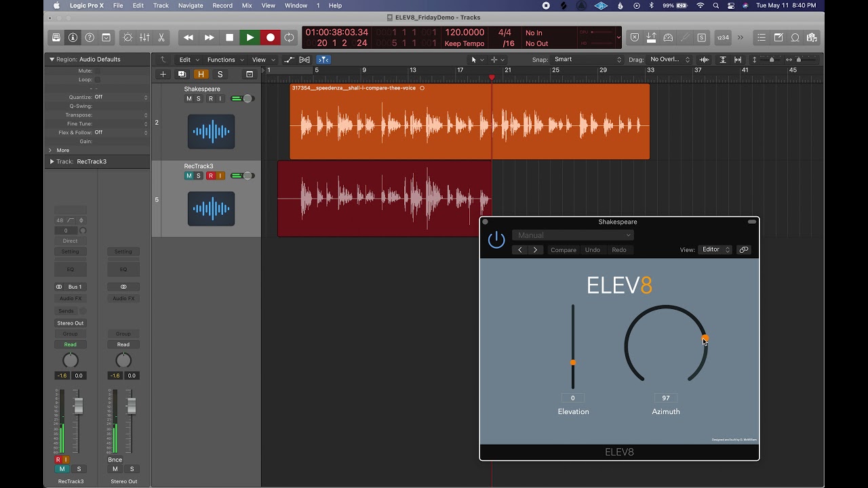
Task: Click the plugin Undo button
Action: [593, 250]
